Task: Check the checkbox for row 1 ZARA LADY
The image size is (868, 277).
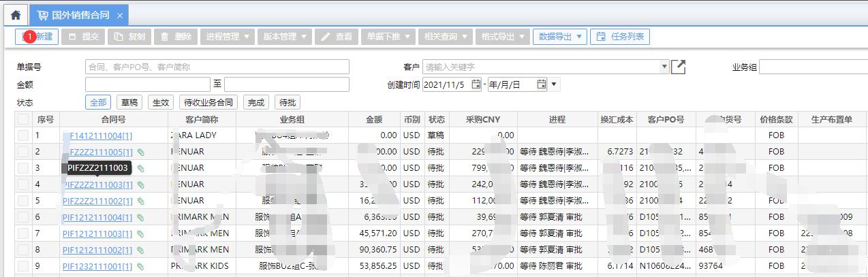Action: [x=24, y=135]
